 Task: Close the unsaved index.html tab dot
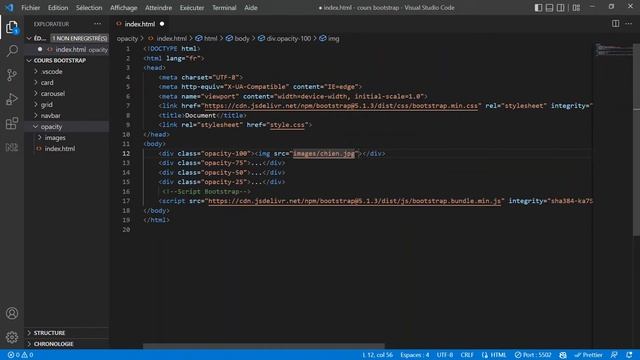pos(162,24)
